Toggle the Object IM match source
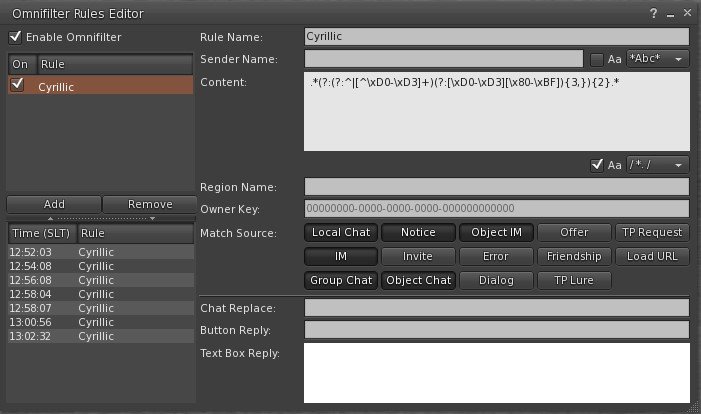Image resolution: width=701 pixels, height=414 pixels. 496,232
